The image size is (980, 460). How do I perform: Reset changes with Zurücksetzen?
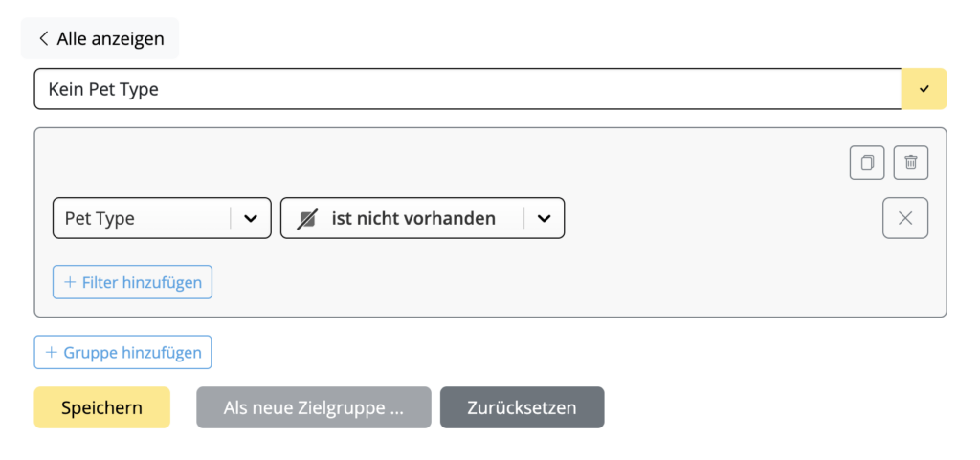[x=522, y=407]
